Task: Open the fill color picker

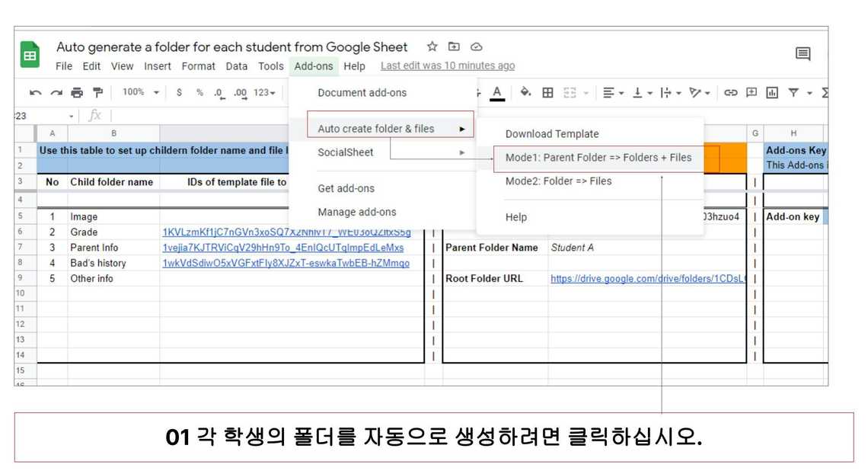Action: point(525,93)
